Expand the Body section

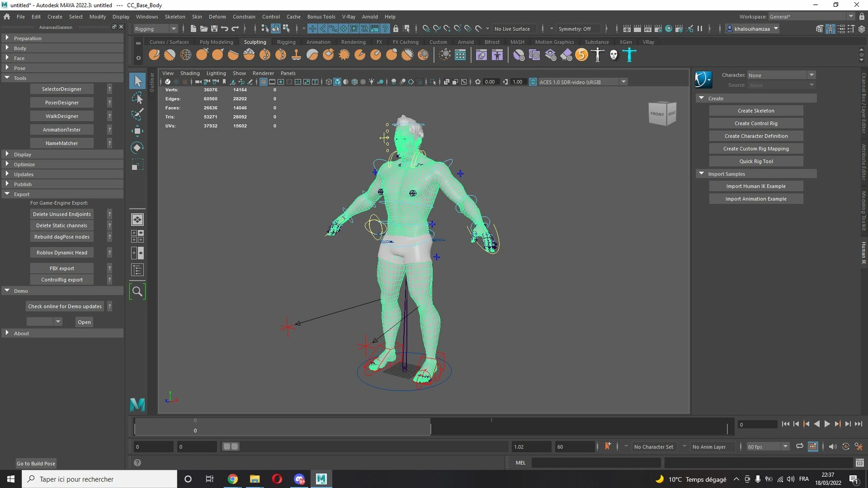click(x=63, y=48)
